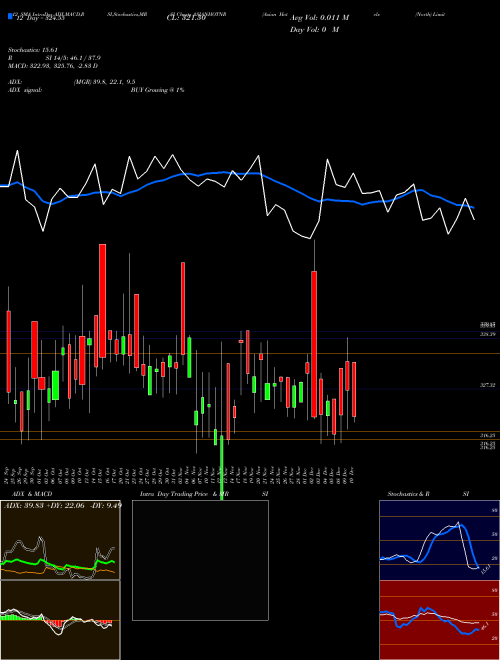This screenshot has width=500, height=660.
Task: Click the 'ADX: 39.83 +DY: 22.06 -DY: 9.49' readout
Action: (x=63, y=505)
